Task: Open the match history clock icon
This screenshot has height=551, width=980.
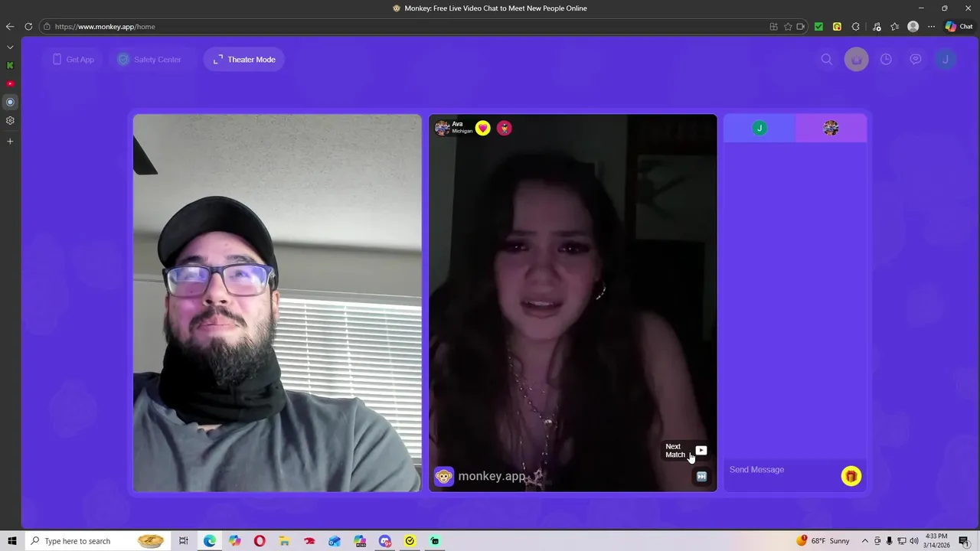Action: tap(886, 60)
